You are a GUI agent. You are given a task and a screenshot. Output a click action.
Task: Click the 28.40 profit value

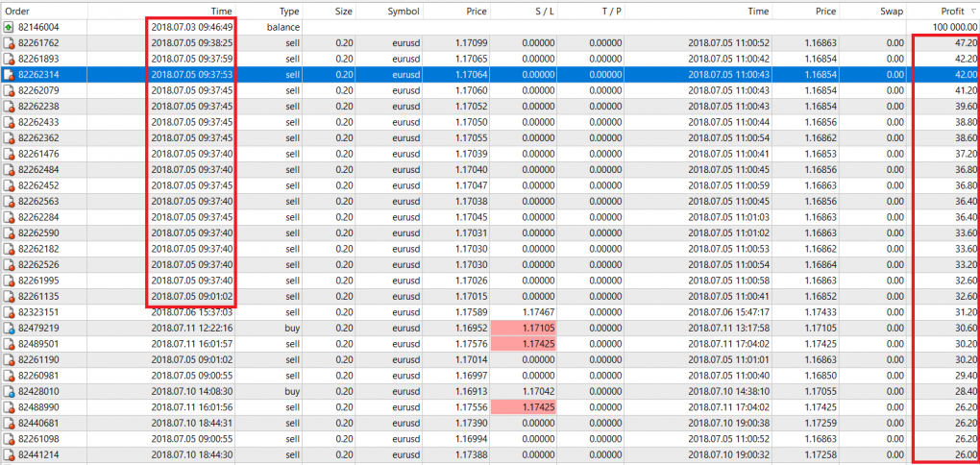point(966,391)
